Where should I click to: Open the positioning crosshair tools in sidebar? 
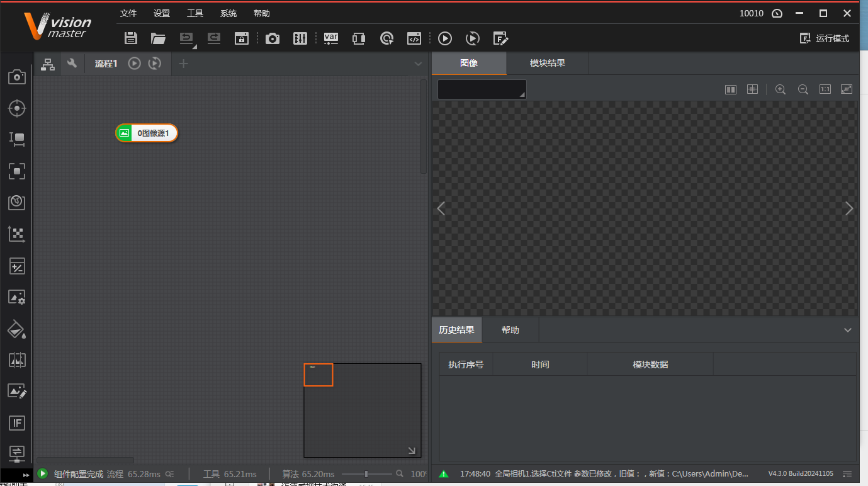(x=16, y=108)
